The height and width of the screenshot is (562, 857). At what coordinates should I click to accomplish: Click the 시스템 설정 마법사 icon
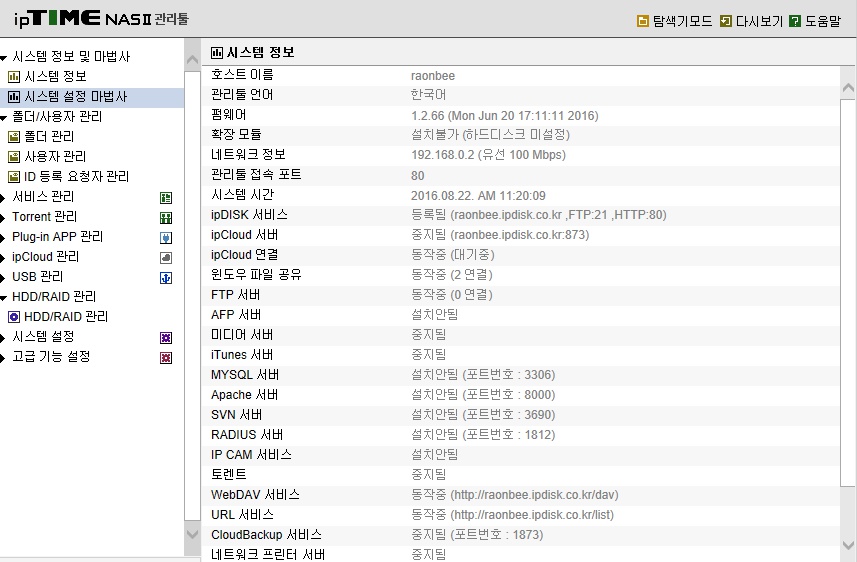14,97
